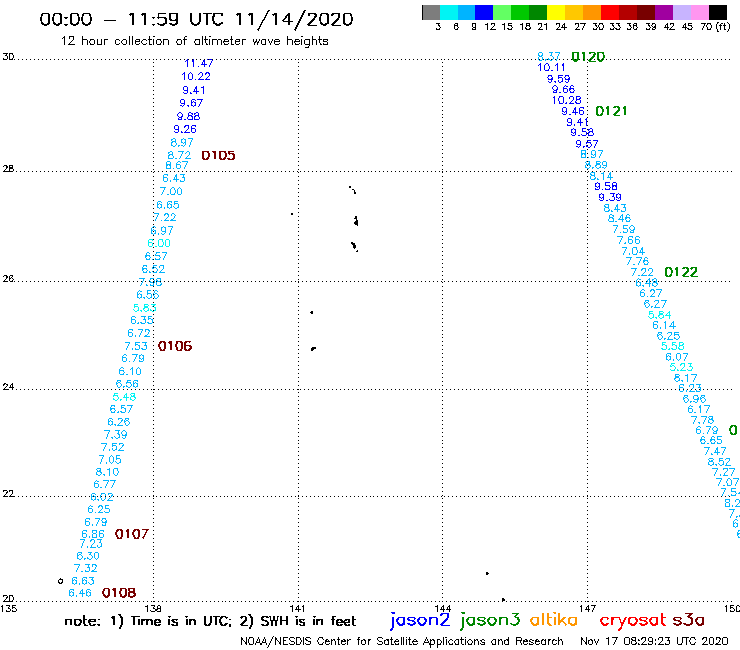This screenshot has height=650, width=740.
Task: Select green time marker 0121
Action: (x=611, y=111)
